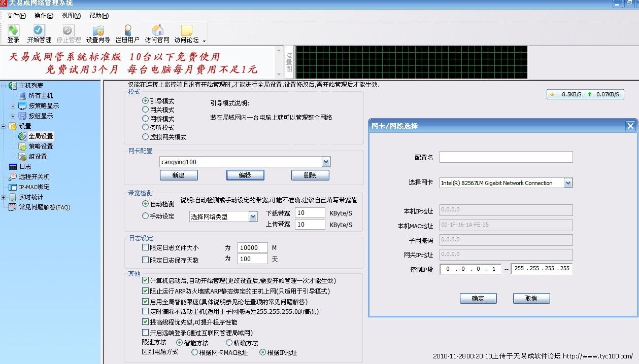Enable 定时清除不活动主机 checkbox
639x364 pixels.
[146, 311]
